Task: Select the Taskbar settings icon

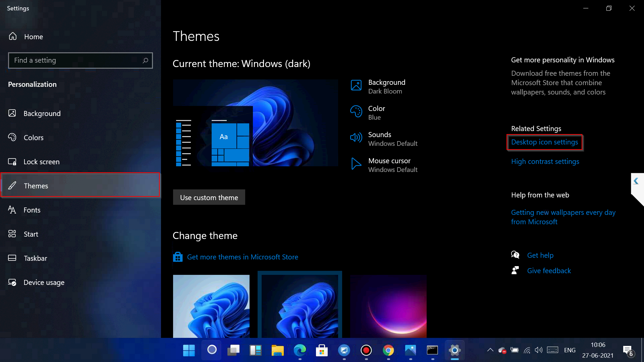Action: (x=12, y=258)
